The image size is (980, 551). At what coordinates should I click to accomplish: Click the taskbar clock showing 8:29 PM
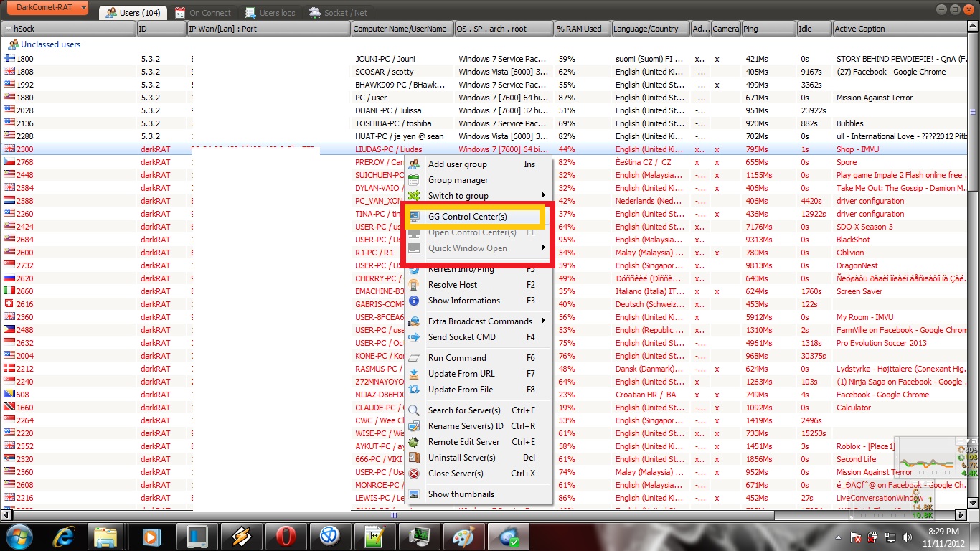[x=943, y=537]
